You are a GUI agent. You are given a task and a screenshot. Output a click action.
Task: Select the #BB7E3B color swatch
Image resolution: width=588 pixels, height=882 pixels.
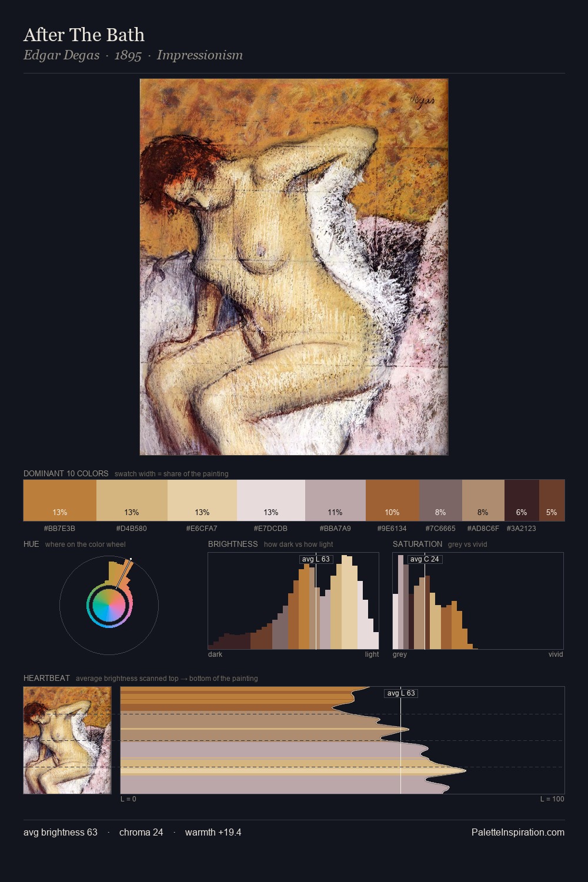click(x=60, y=500)
